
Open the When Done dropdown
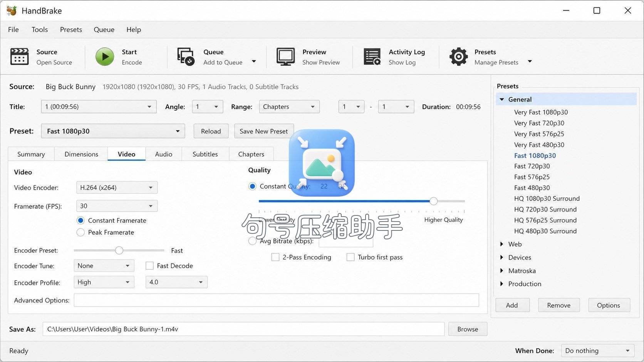(x=598, y=350)
